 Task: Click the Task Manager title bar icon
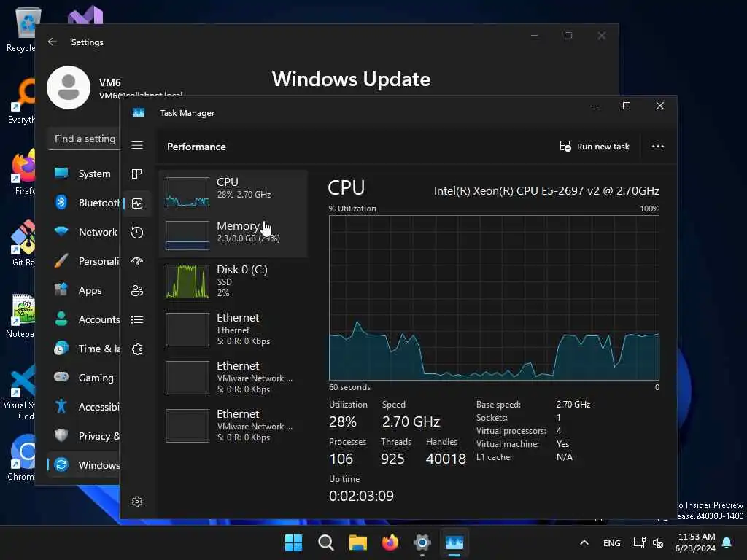138,112
